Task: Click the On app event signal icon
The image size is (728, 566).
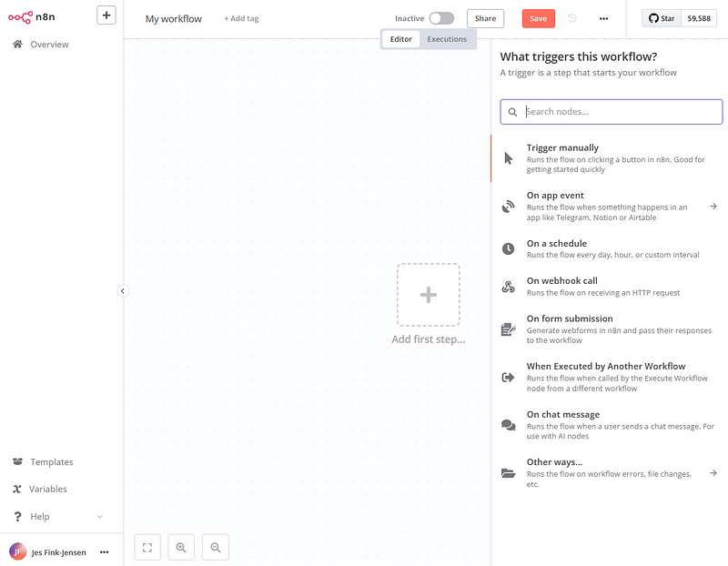Action: click(509, 207)
